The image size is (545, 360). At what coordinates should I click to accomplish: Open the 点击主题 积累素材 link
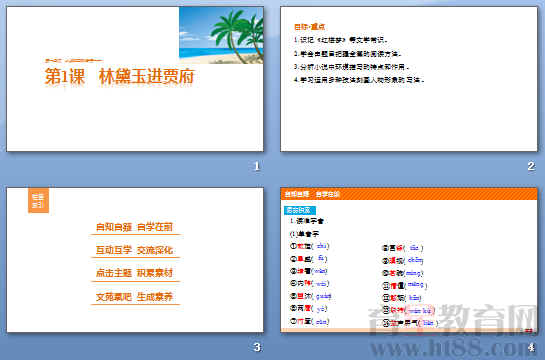coord(135,273)
